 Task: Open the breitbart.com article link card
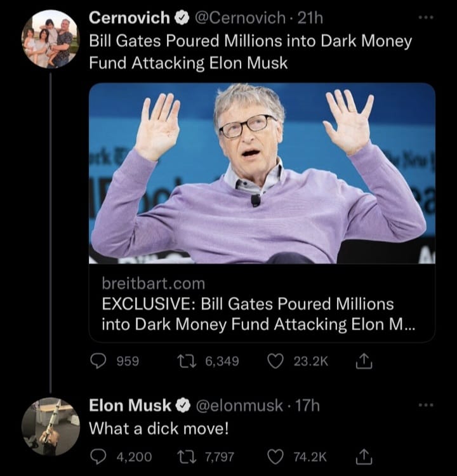coord(262,303)
